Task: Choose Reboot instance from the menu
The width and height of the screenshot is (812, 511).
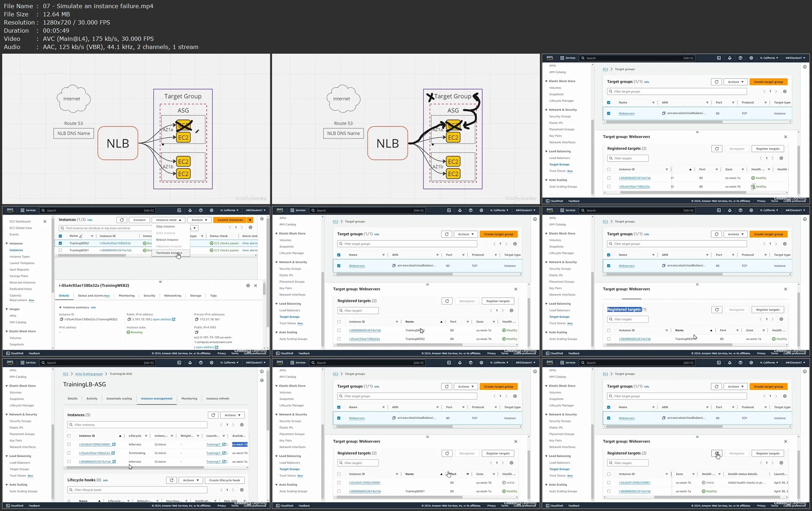Action: (167, 240)
